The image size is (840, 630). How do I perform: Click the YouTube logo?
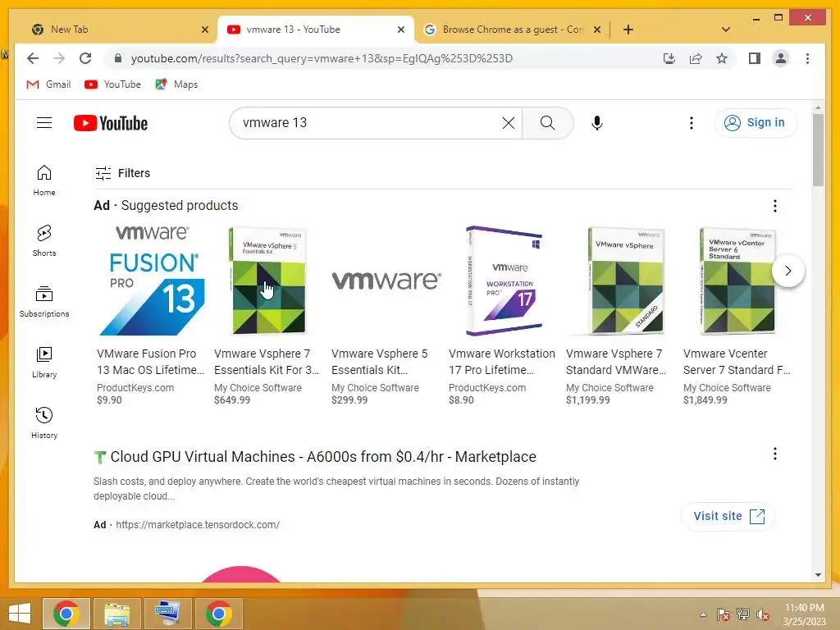point(111,123)
